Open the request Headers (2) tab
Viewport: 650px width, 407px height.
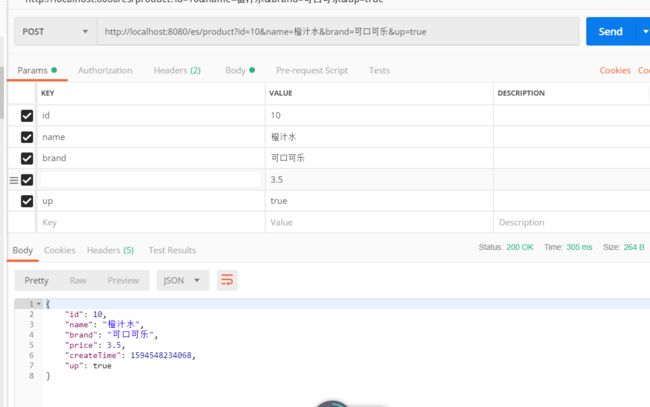click(x=177, y=70)
